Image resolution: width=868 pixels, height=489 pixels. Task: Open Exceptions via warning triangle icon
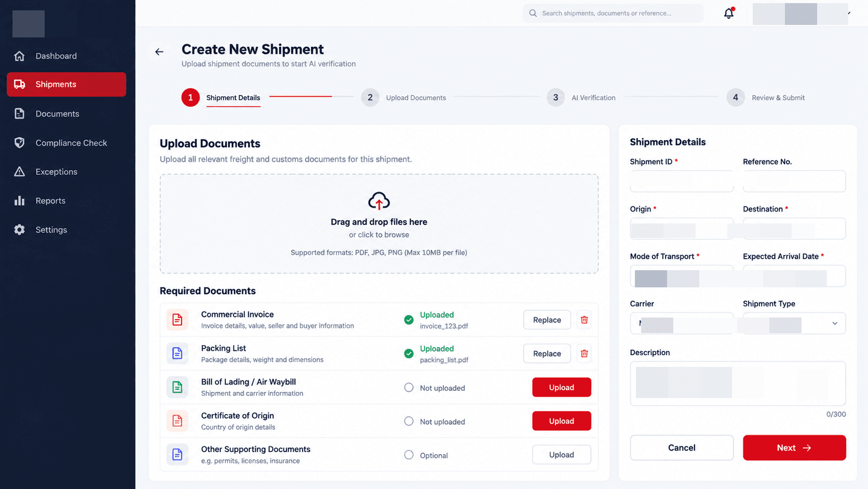point(20,171)
